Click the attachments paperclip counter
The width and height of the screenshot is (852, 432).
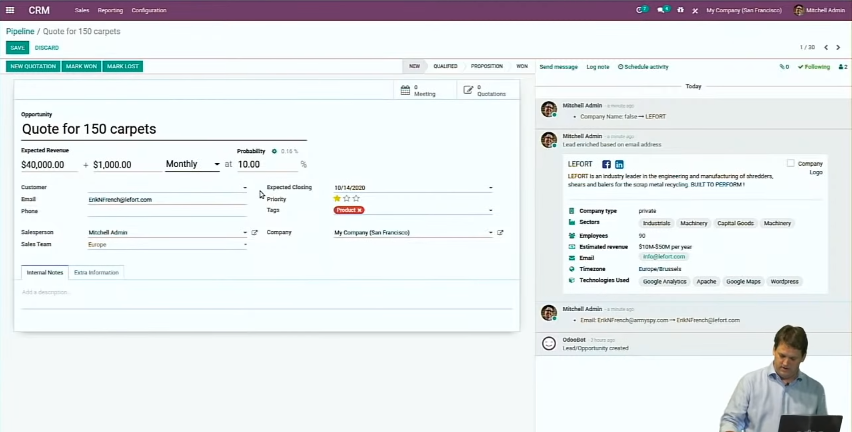784,67
